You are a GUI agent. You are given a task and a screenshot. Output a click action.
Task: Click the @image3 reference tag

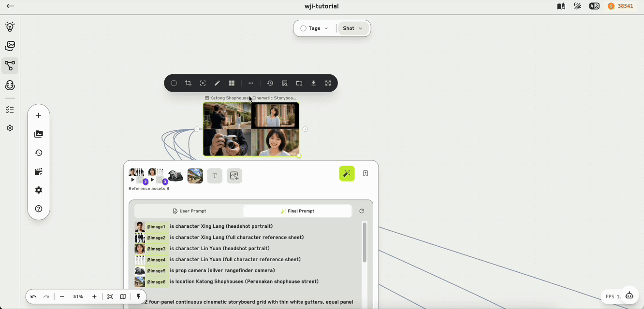coord(156,249)
